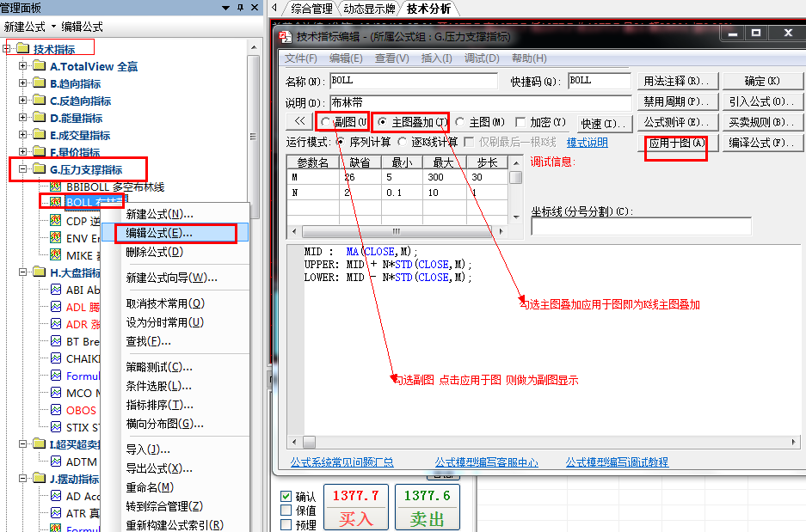
Task: Click the parameter table horizontal scrollbar
Action: pos(397,231)
